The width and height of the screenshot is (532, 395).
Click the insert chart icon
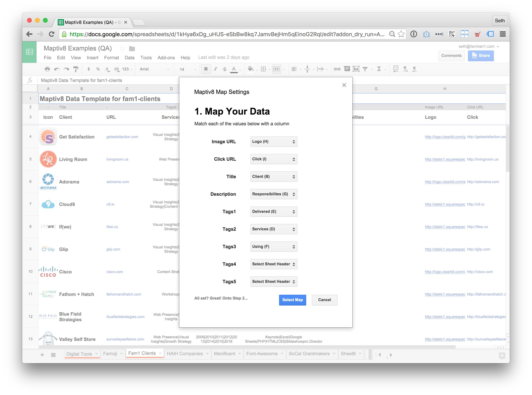pos(356,69)
